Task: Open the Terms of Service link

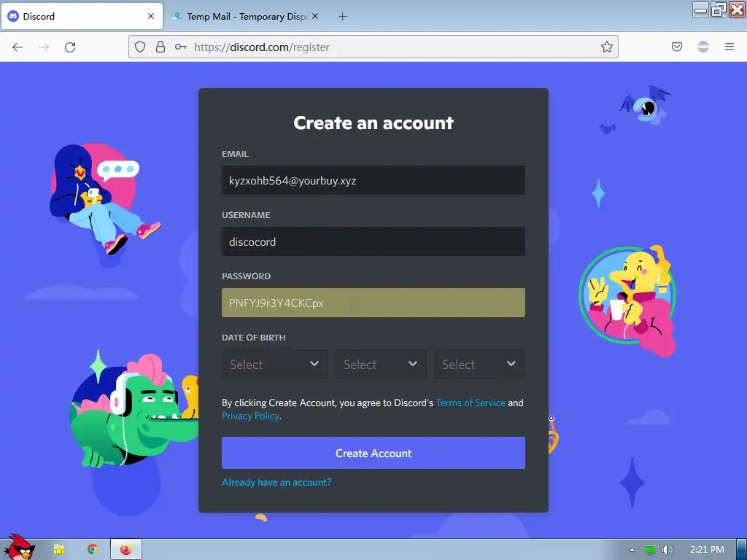Action: (x=471, y=402)
